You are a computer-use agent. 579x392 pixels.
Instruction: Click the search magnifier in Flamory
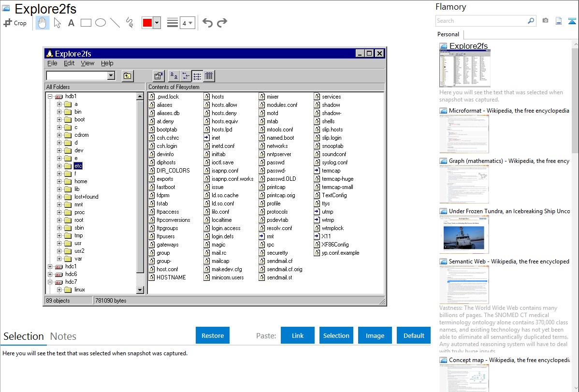[x=531, y=21]
